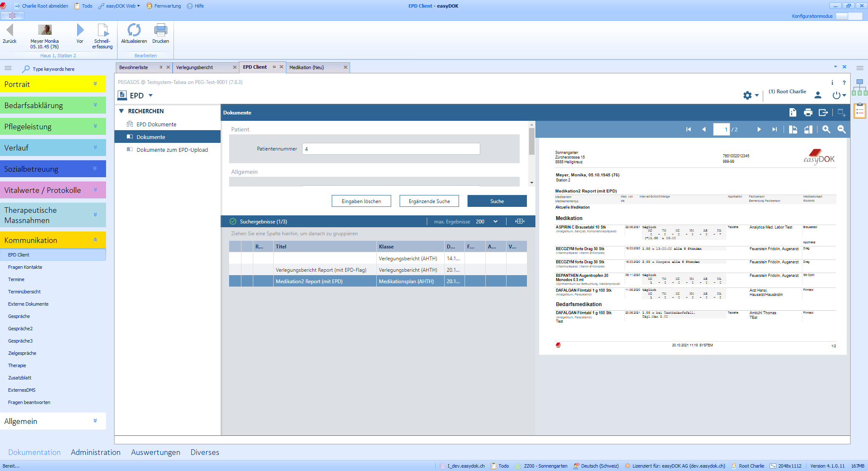Go forward with the Vor arrow
The width and height of the screenshot is (868, 471).
[x=80, y=30]
